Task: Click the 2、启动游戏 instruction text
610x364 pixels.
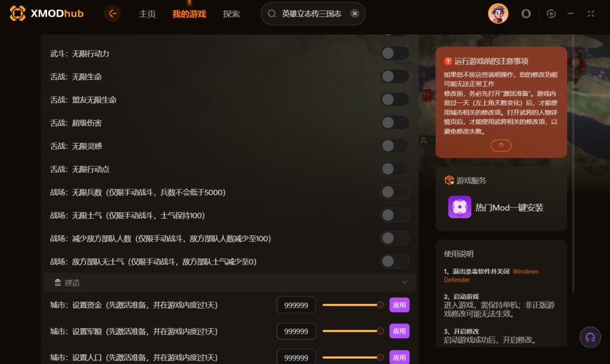Action: (x=462, y=296)
